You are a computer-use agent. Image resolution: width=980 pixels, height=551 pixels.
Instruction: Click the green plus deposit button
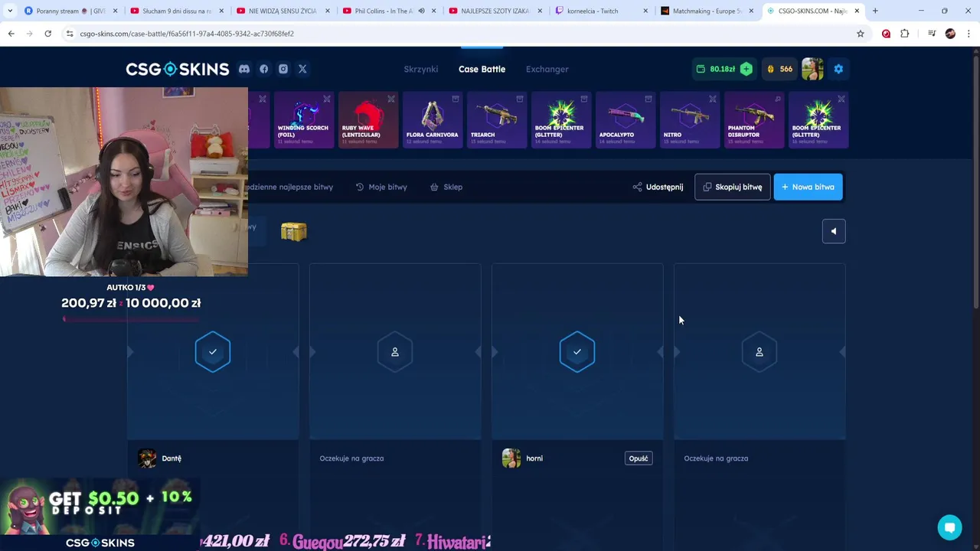click(x=746, y=69)
